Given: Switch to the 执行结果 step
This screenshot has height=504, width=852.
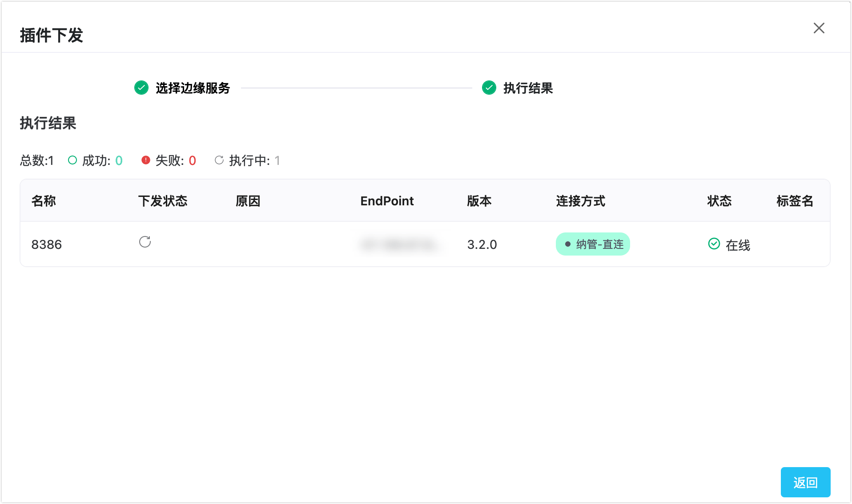Looking at the screenshot, I should pos(527,88).
